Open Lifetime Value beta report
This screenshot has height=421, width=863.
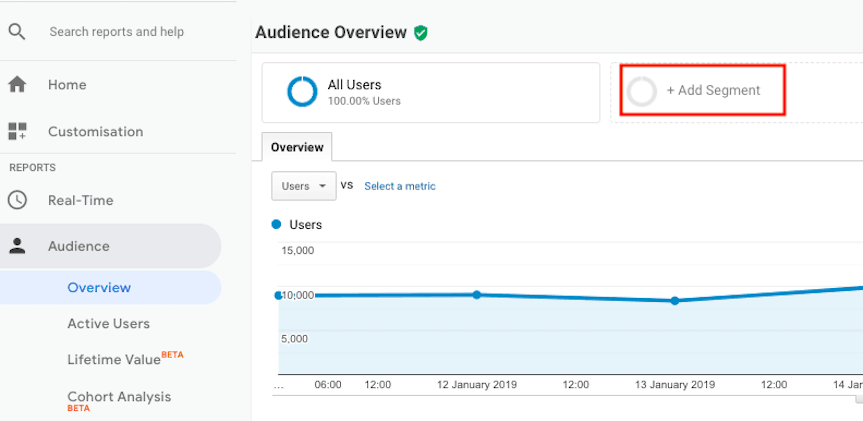coord(114,359)
